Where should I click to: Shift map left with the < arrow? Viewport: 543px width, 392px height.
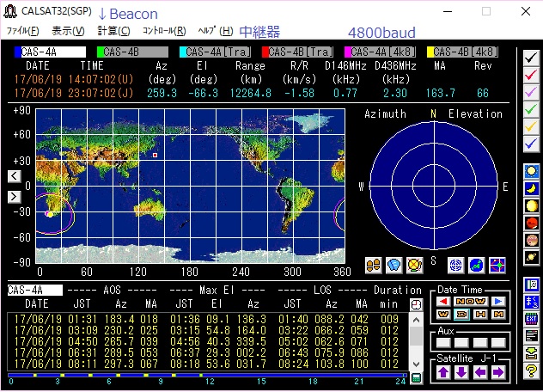(13, 175)
